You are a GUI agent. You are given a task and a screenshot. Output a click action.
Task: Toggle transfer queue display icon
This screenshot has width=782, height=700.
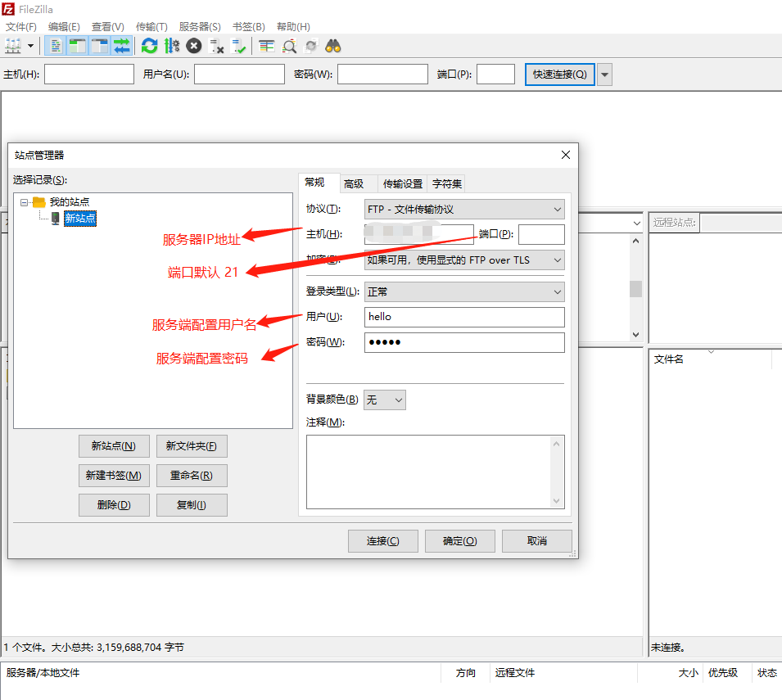point(122,47)
